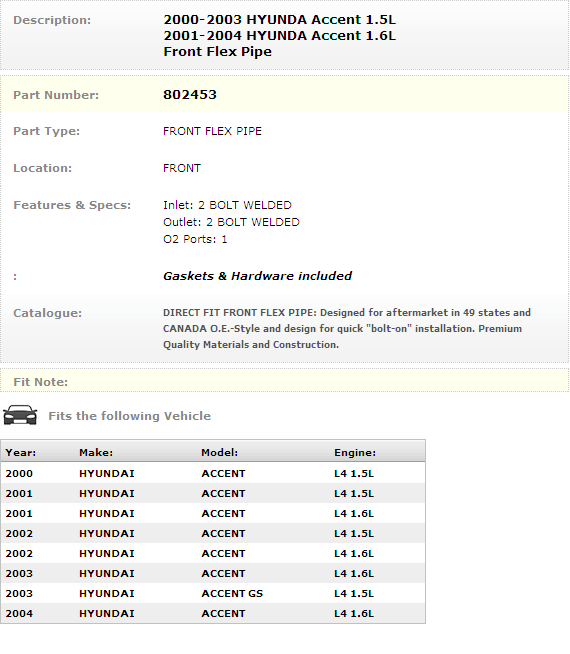Click the 'Engine:' column header
Image resolution: width=570 pixels, height=654 pixels.
click(x=355, y=453)
